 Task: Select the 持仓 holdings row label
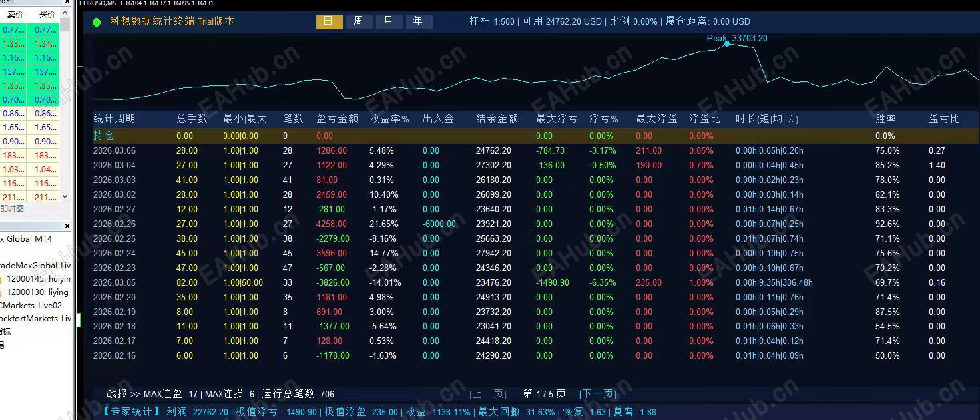point(103,136)
